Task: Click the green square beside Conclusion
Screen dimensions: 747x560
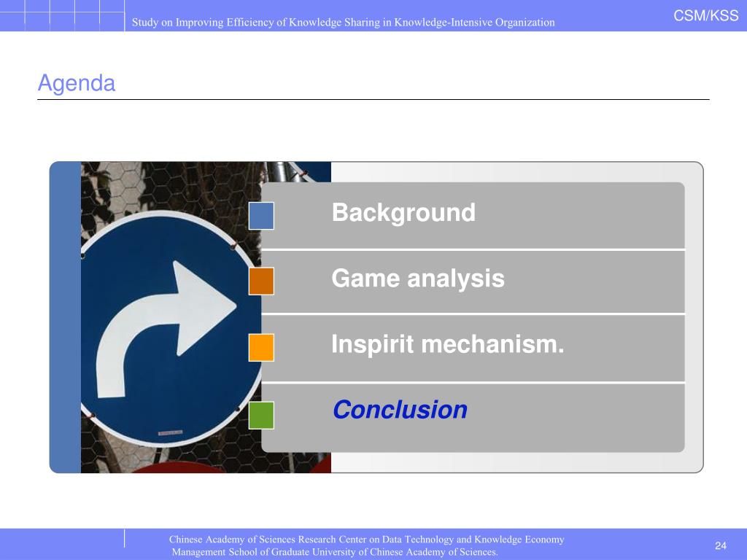Action: pyautogui.click(x=261, y=415)
